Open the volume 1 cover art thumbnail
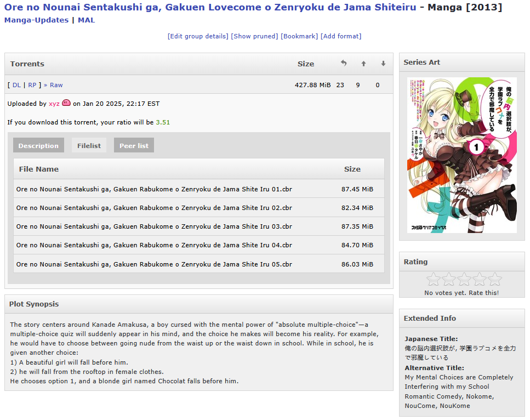The width and height of the screenshot is (530, 420). pyautogui.click(x=462, y=155)
